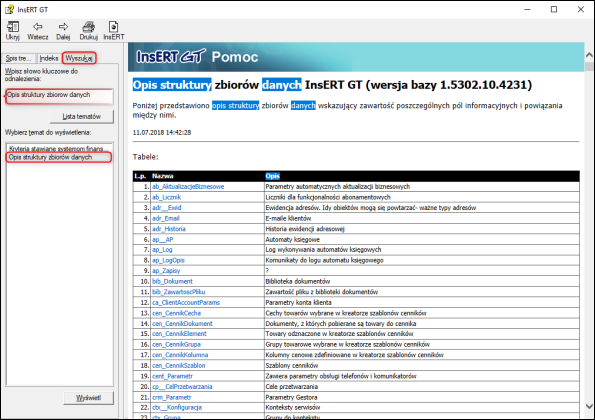Click description 'Cele przetwarzania'
Screen dimensions: 595x420
pos(291,387)
